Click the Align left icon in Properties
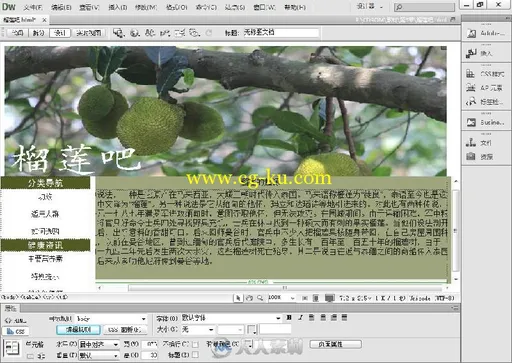This screenshot has width=512, height=363. click(x=311, y=318)
